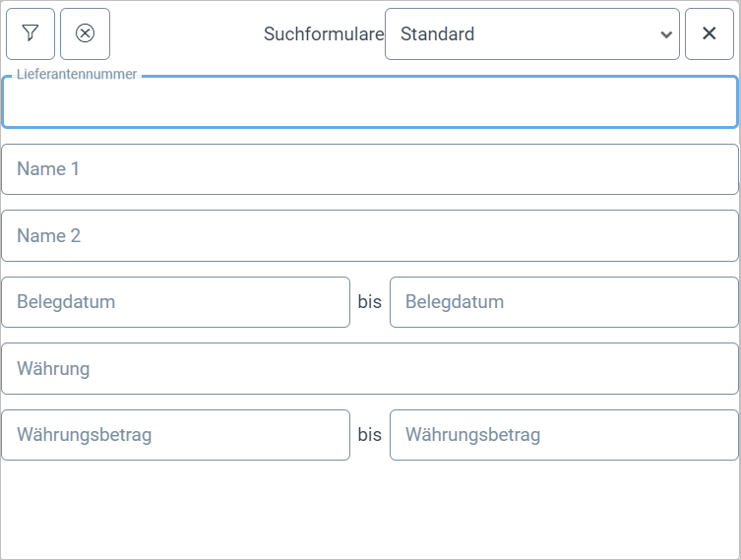Viewport: 741px width, 560px height.
Task: Click the floating Lieferantennummer label
Action: (76, 75)
